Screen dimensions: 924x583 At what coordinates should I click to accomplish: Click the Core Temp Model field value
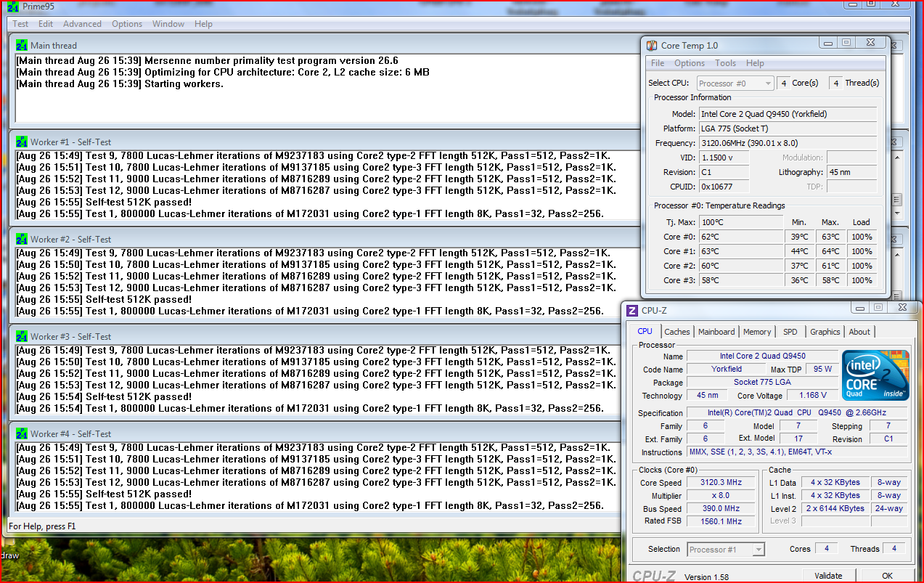click(788, 114)
